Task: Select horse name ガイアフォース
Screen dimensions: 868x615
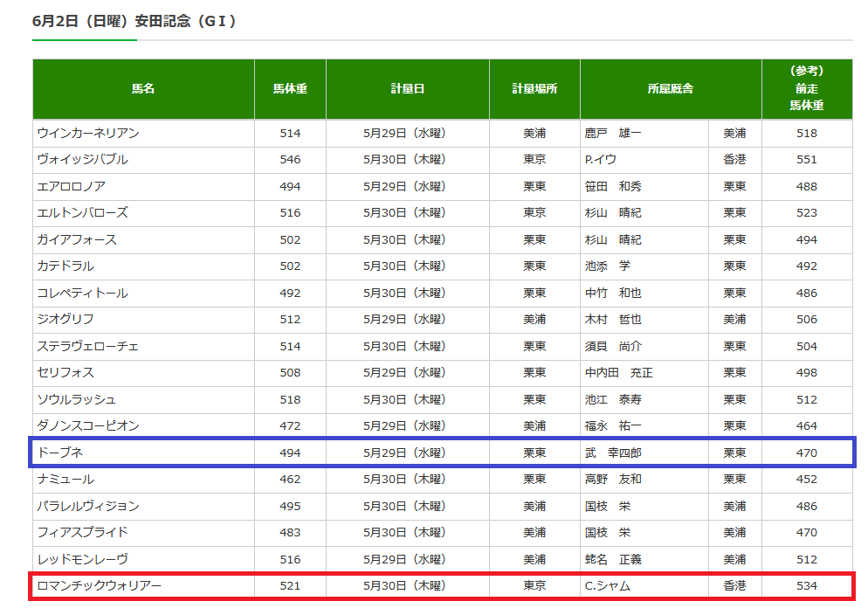Action: point(77,239)
